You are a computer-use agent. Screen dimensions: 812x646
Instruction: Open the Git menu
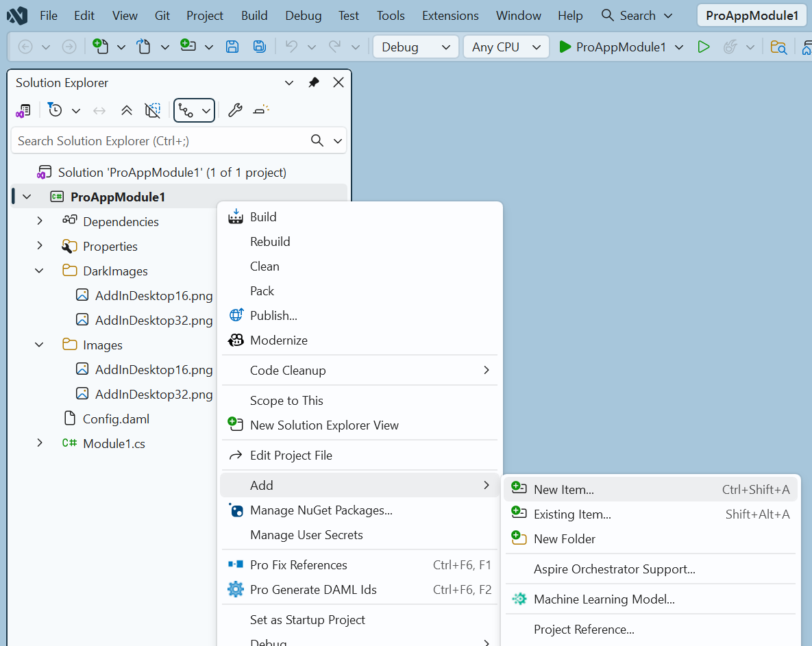click(x=162, y=16)
